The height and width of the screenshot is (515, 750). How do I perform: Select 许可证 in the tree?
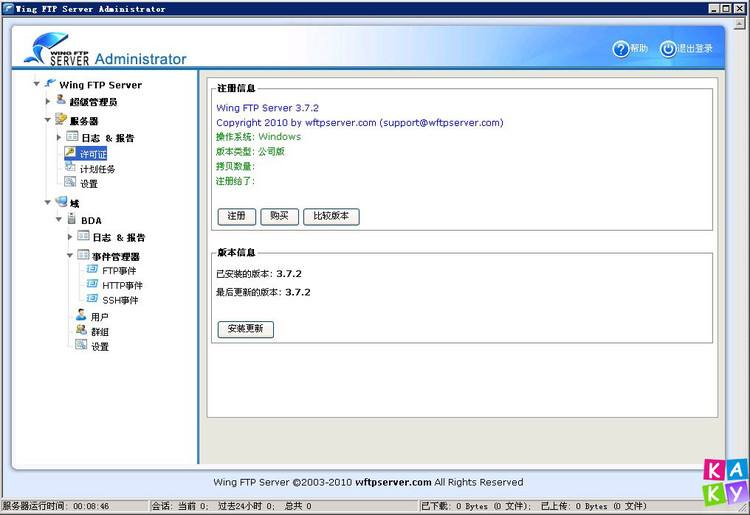click(x=93, y=154)
